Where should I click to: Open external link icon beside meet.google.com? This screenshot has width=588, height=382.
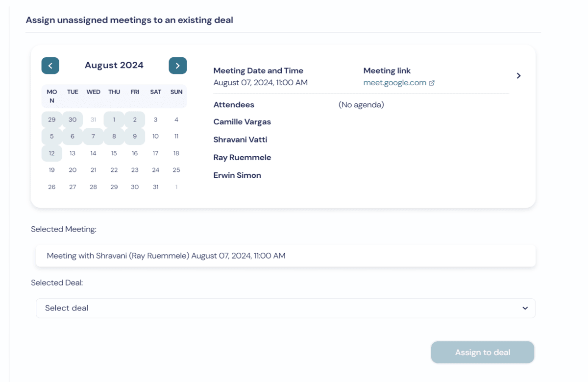point(432,83)
